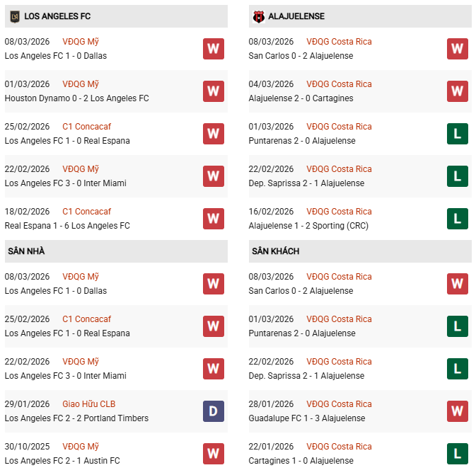Click Los Angeles FC 3 - 0 Inter Miami under SÂN NHÀ
The width and height of the screenshot is (476, 475).
coord(65,376)
